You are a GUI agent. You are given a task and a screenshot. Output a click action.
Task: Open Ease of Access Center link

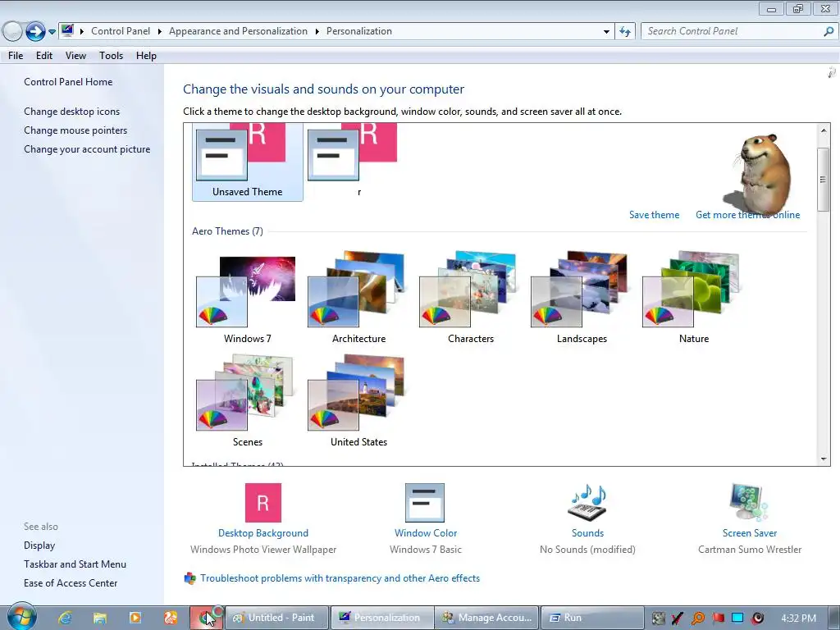pyautogui.click(x=71, y=583)
